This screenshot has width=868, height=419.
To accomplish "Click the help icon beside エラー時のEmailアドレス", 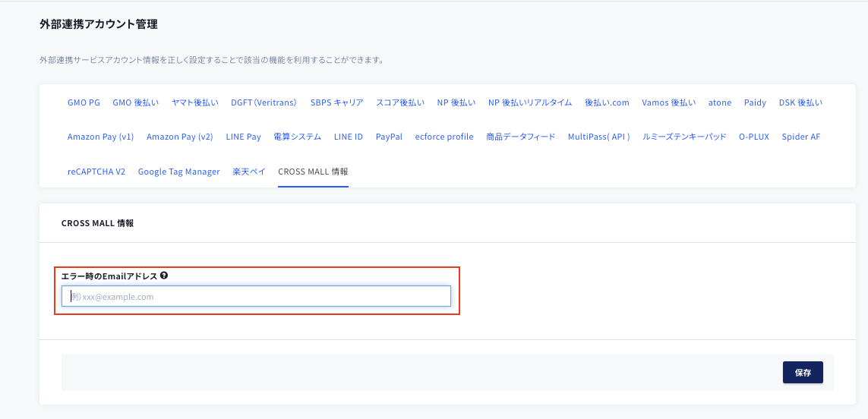I will (x=164, y=275).
